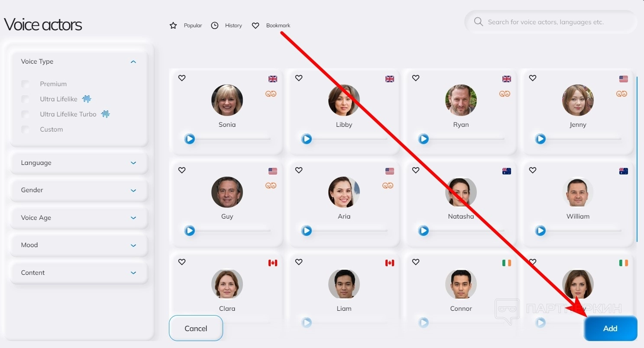Click the heart icon on Clara's card
Viewport: 644px width, 348px height.
coord(182,262)
